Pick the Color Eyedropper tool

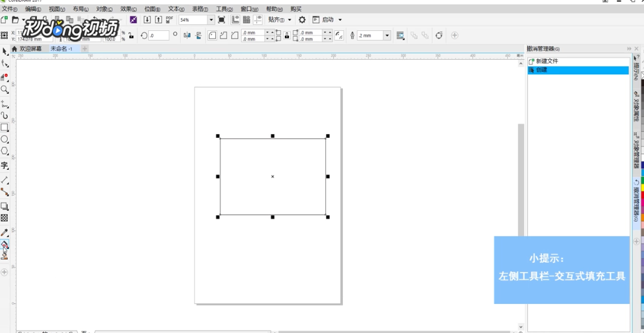coord(4,233)
